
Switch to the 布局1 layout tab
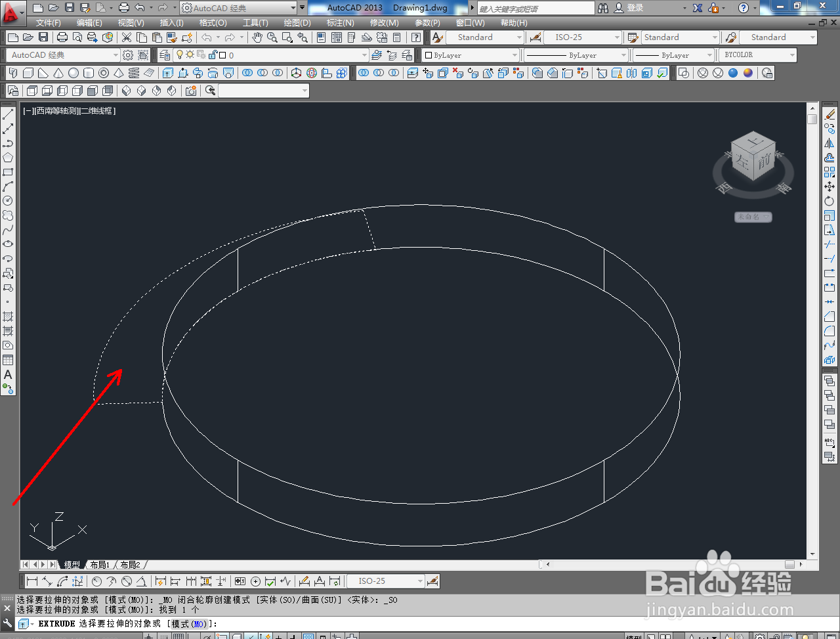(100, 565)
